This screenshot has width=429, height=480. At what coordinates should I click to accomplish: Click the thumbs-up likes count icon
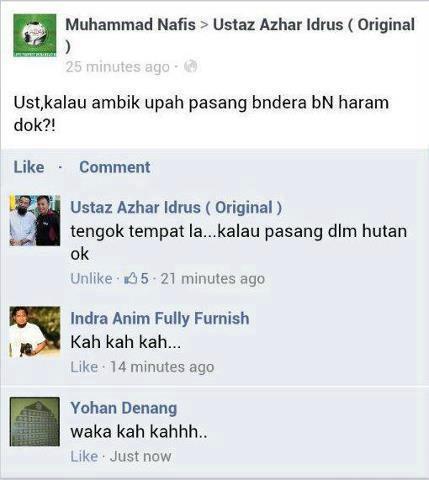point(130,278)
